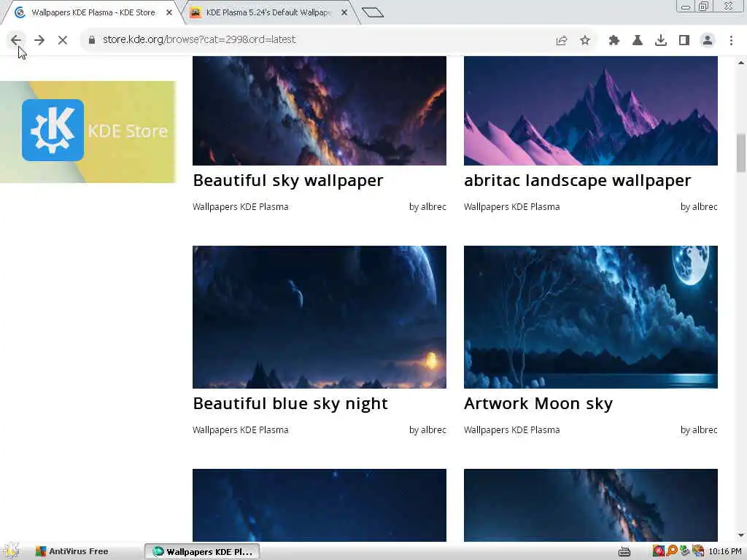Open Chrome Labs flask icon
Viewport: 747px width, 560px height.
tap(638, 41)
